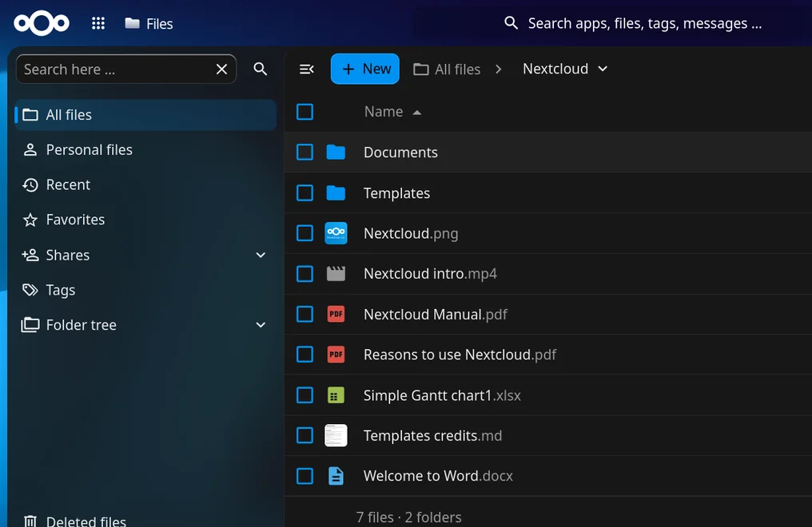Select All files in sidebar
Viewport: 812px width, 527px height.
pos(145,115)
